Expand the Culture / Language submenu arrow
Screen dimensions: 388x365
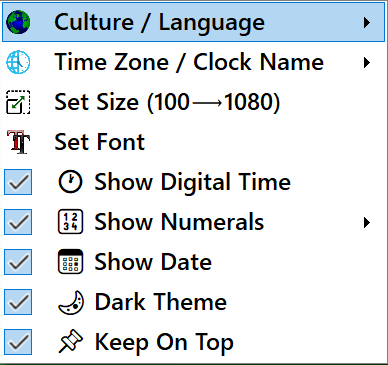tap(367, 22)
